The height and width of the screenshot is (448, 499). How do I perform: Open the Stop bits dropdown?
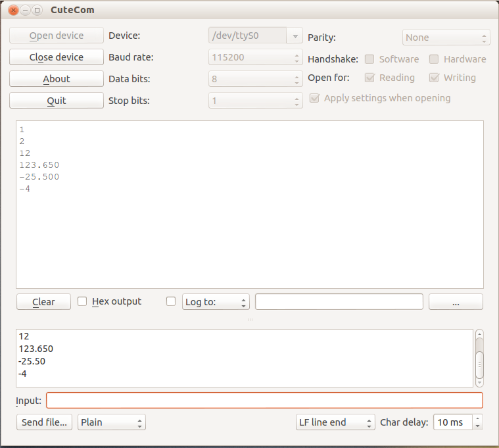pyautogui.click(x=256, y=101)
